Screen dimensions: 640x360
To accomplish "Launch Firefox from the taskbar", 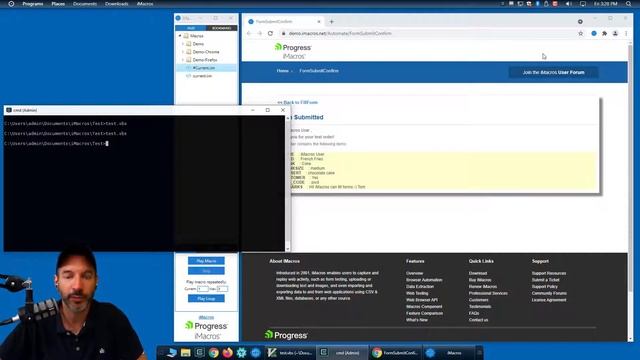I will (227, 353).
